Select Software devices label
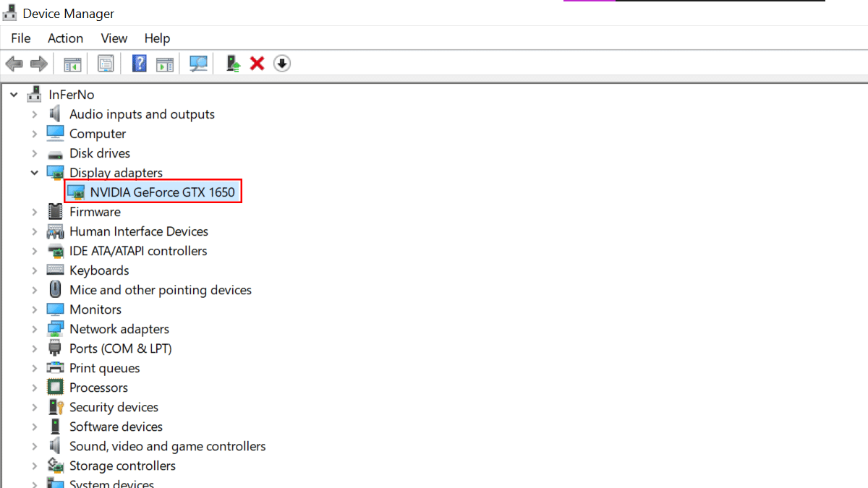The height and width of the screenshot is (488, 868). [x=116, y=427]
